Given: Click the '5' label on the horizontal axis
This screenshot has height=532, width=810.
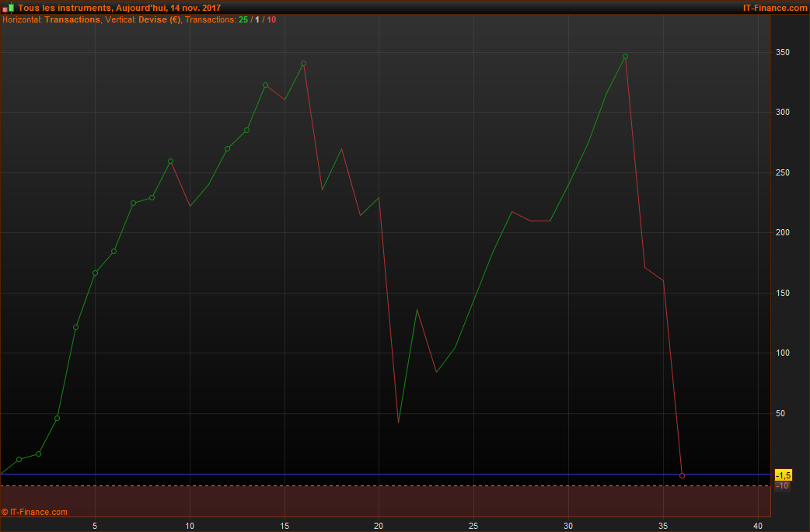Looking at the screenshot, I should tap(95, 526).
